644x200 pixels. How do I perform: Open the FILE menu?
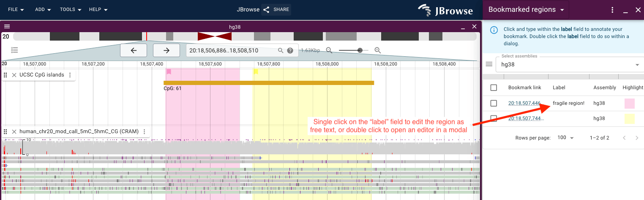pos(16,9)
